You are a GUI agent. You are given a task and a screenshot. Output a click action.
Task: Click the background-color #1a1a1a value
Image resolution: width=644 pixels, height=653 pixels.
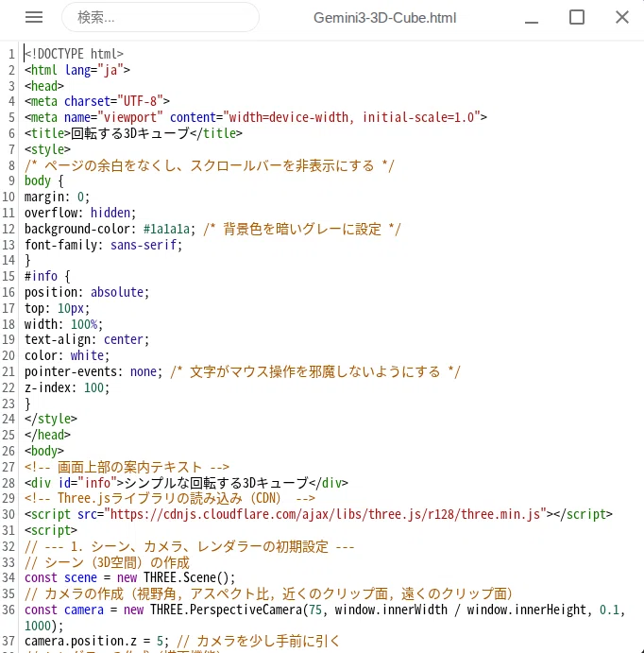166,229
